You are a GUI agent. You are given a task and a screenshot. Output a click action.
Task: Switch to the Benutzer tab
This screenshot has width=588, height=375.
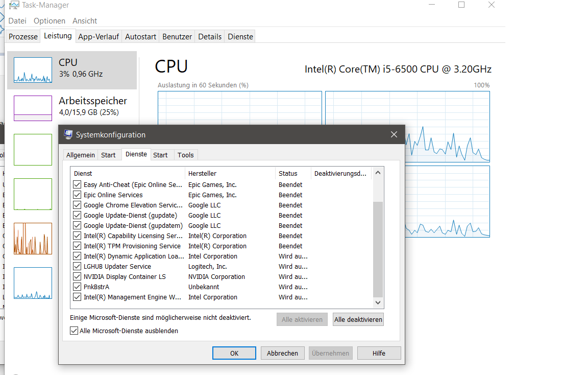[x=177, y=36]
